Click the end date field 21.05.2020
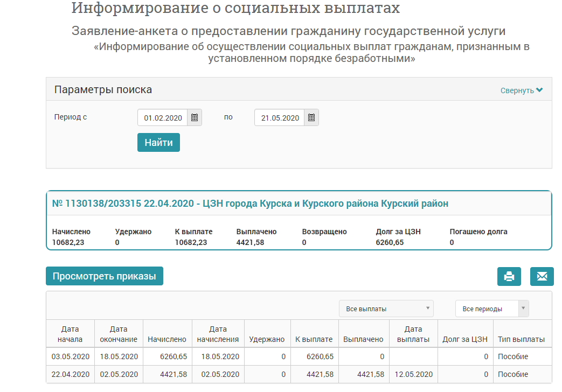This screenshot has width=562, height=392. [279, 117]
